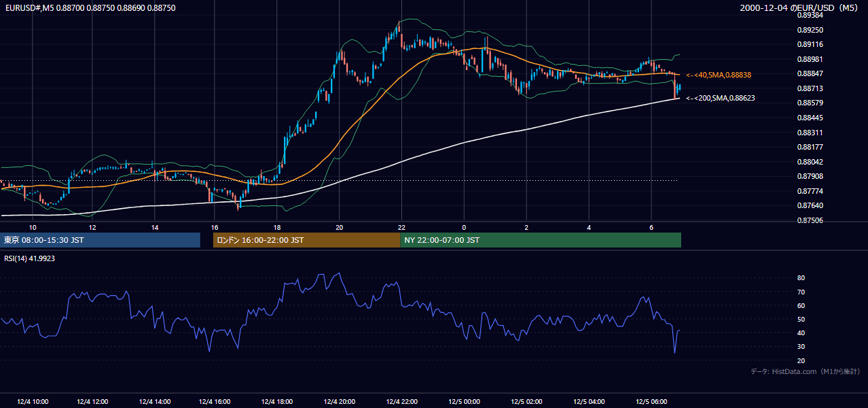Click RSI scale value 80
Screen dimensions: 868x408
click(801, 278)
